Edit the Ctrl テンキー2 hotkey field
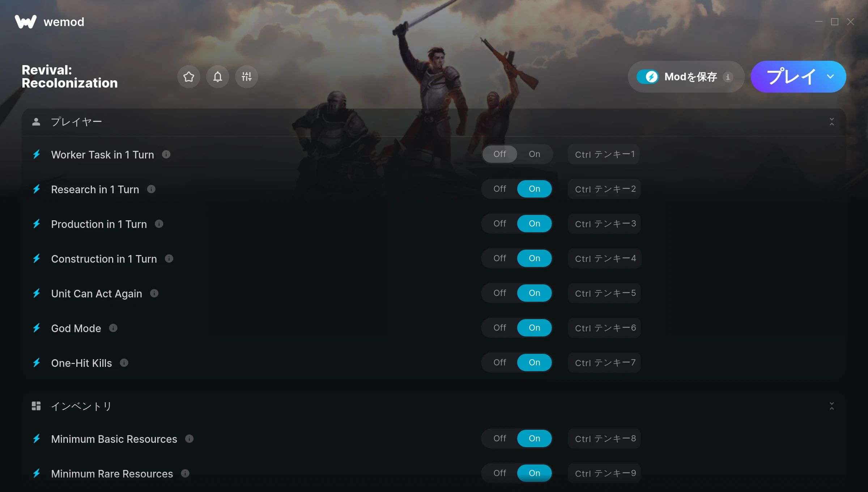The width and height of the screenshot is (868, 492). pos(604,189)
